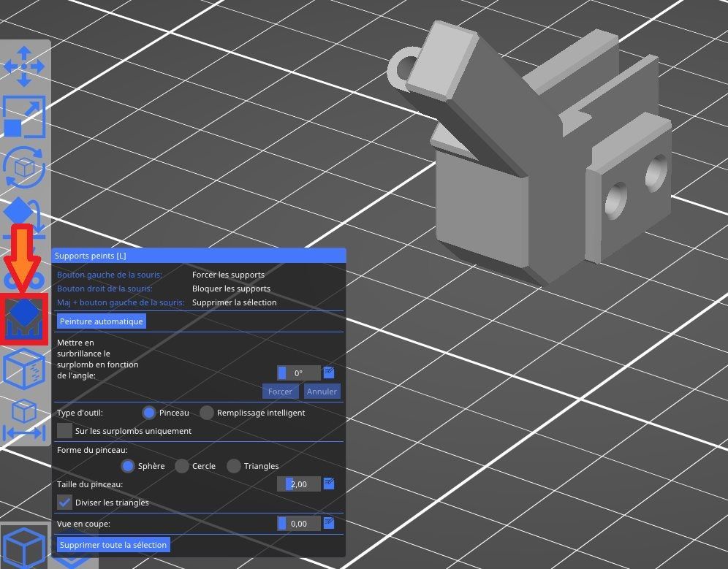Click the text Supprimer la sélection
The height and width of the screenshot is (569, 728).
tap(235, 302)
